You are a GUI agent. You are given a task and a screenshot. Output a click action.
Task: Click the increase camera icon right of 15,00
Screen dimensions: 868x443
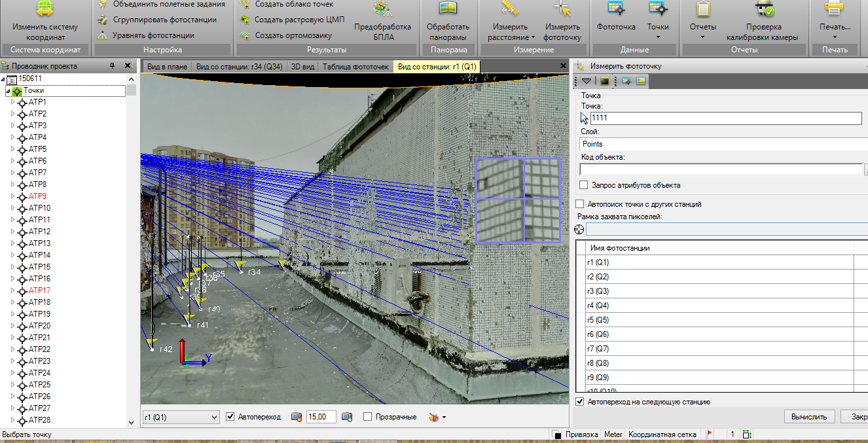pyautogui.click(x=348, y=417)
